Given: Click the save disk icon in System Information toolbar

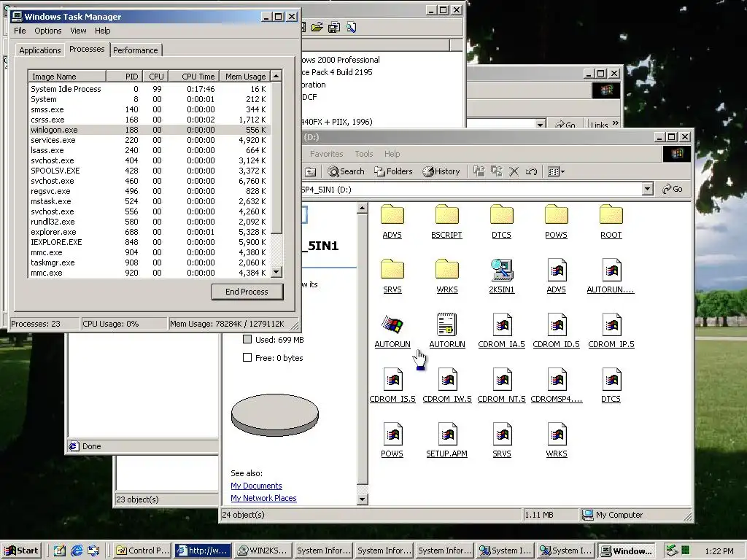Looking at the screenshot, I should 334,28.
